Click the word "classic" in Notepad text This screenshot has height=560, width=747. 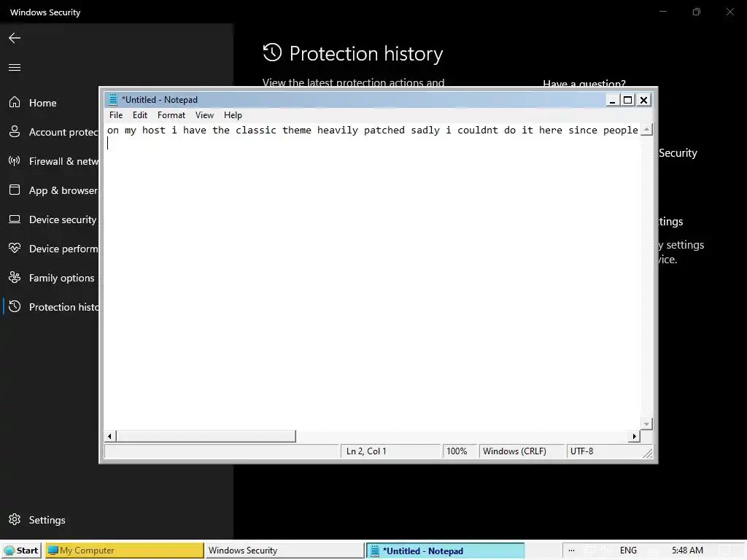tap(256, 130)
